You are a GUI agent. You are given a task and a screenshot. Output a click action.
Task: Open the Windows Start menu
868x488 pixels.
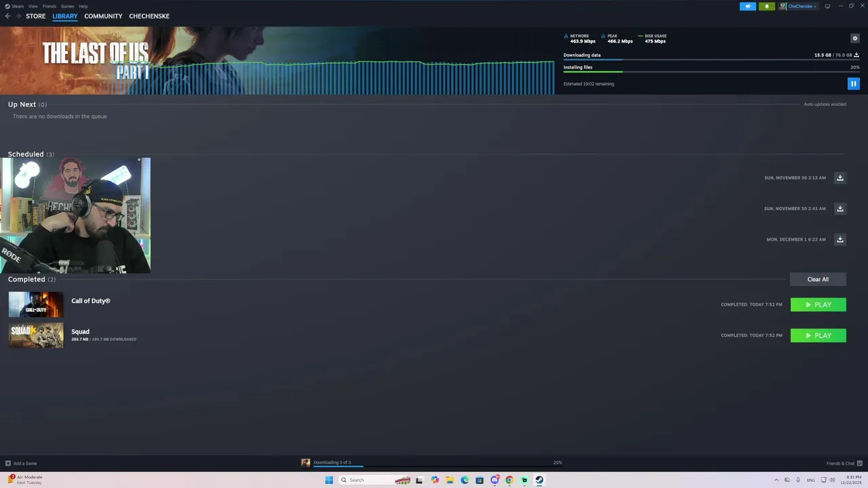point(329,480)
